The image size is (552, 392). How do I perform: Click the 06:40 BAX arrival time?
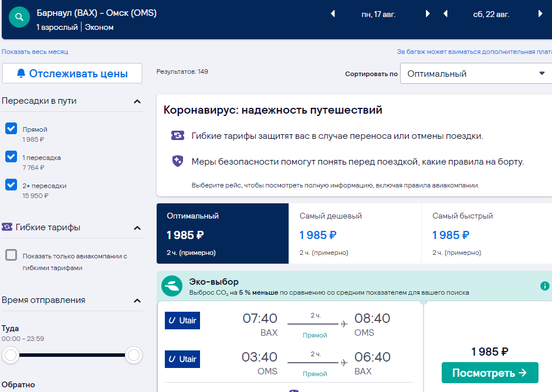372,357
